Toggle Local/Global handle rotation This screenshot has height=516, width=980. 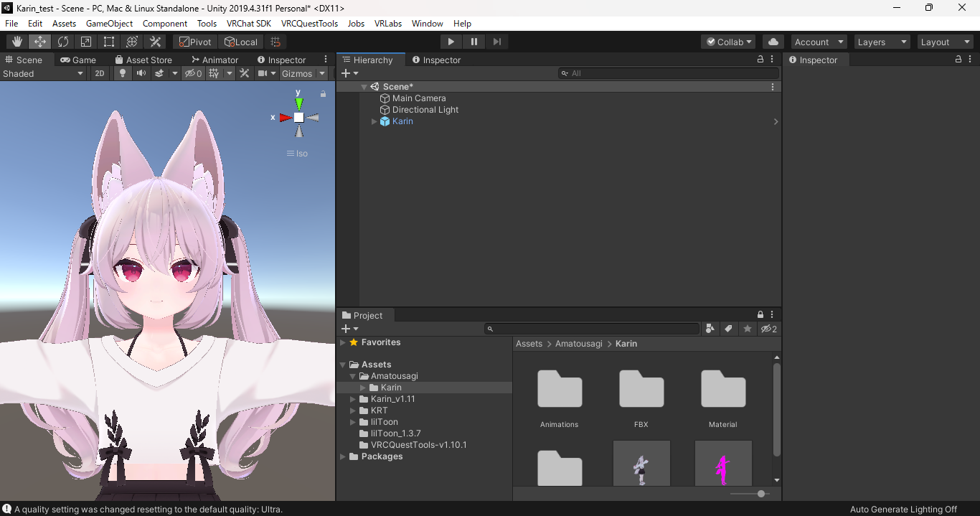[x=240, y=42]
